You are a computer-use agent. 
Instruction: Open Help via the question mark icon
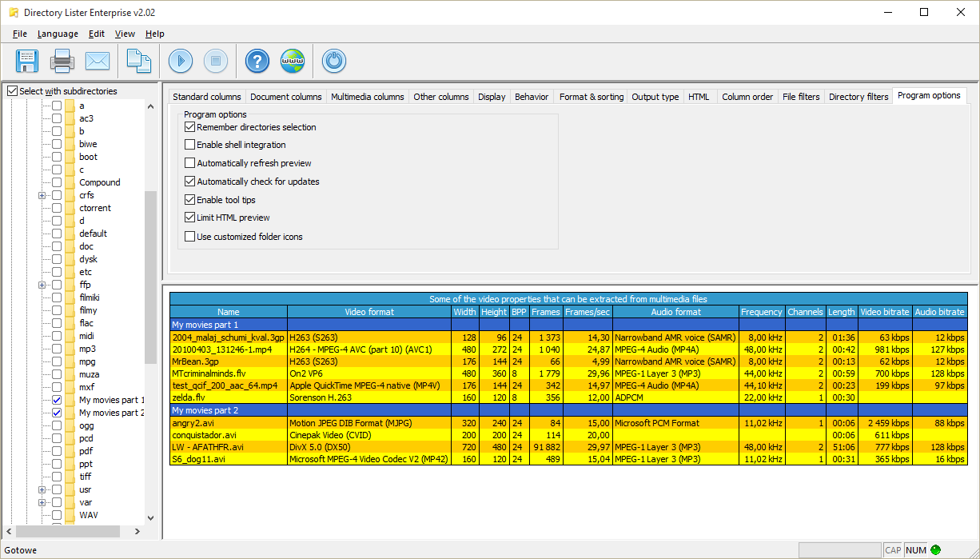coord(256,61)
